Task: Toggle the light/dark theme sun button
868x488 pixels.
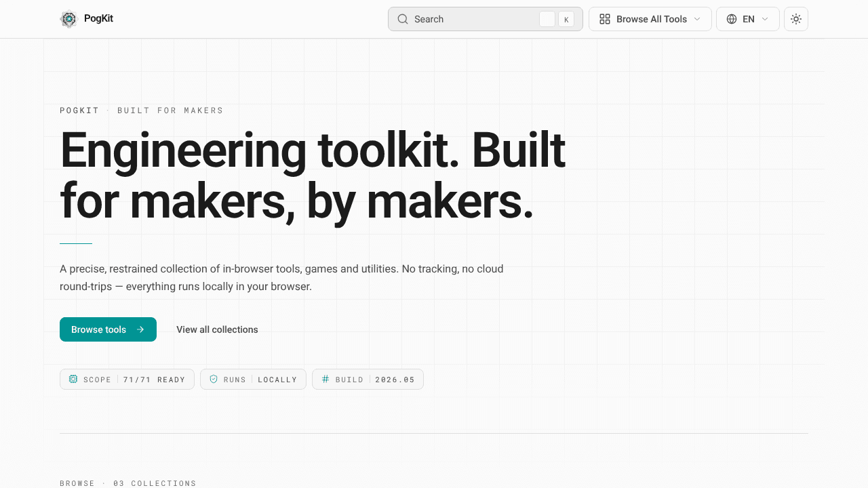Action: coord(796,19)
